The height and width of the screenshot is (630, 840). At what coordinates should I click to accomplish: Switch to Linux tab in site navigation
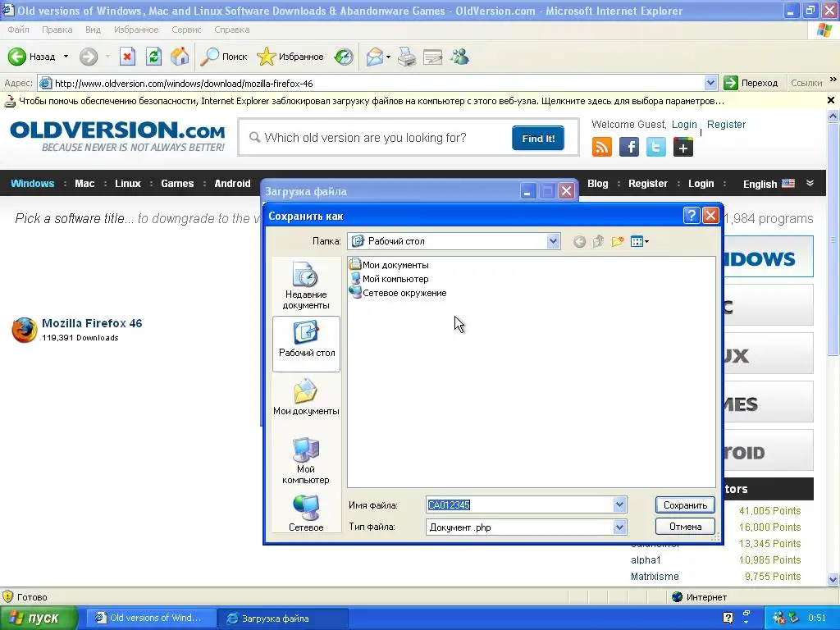point(127,183)
